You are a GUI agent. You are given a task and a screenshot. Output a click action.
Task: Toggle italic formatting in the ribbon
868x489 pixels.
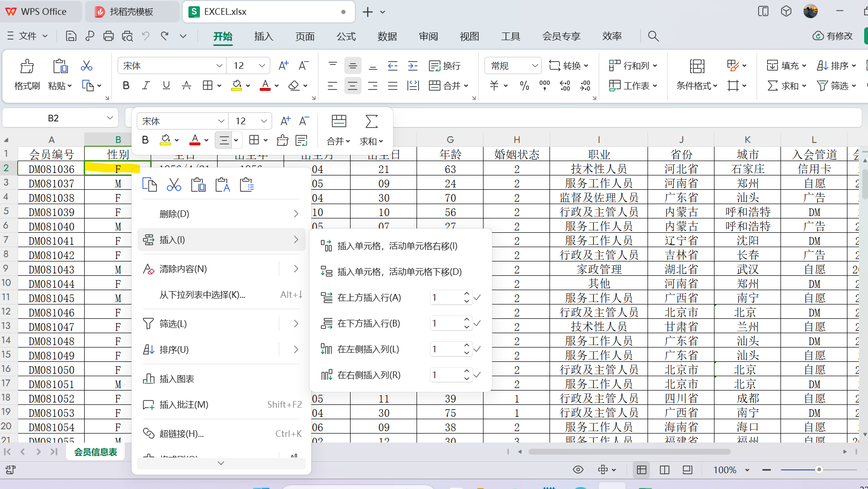point(146,86)
